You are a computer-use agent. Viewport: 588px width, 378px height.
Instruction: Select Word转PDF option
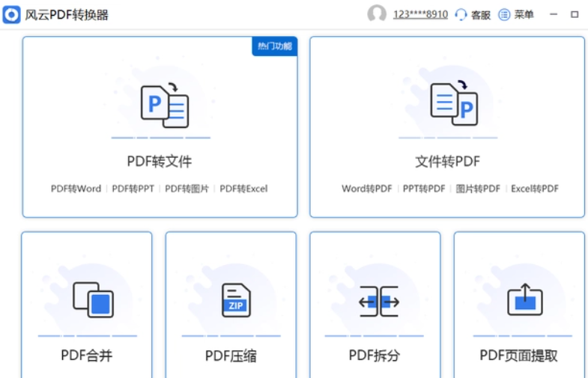[366, 189]
